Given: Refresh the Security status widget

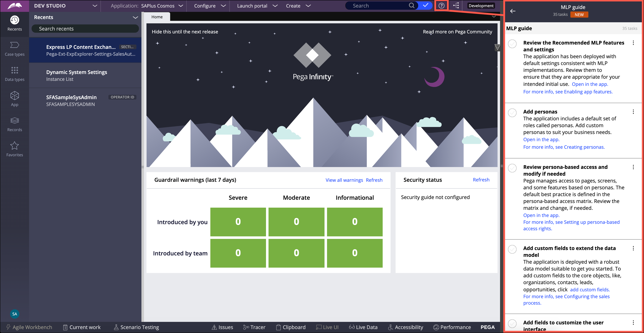Looking at the screenshot, I should (x=481, y=180).
